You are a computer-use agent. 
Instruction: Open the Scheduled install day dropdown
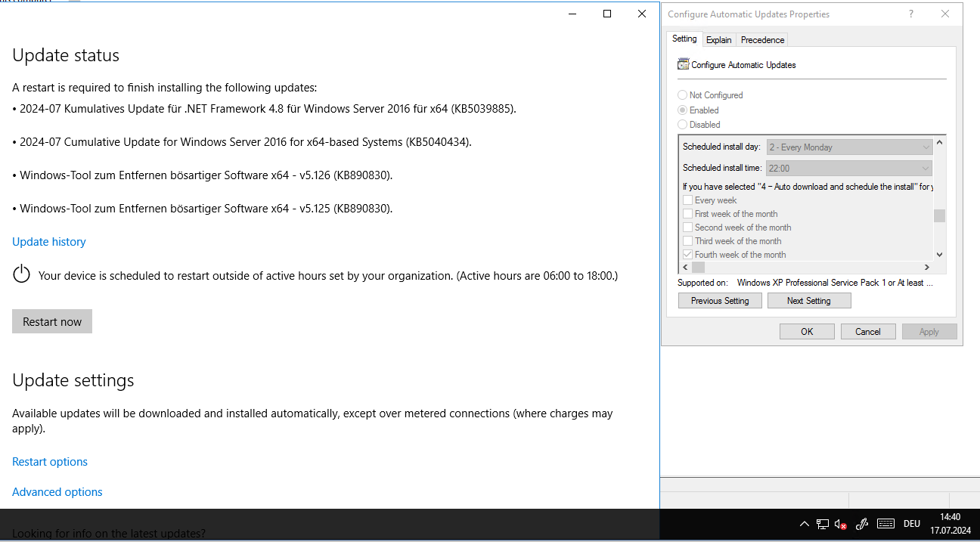pos(849,147)
